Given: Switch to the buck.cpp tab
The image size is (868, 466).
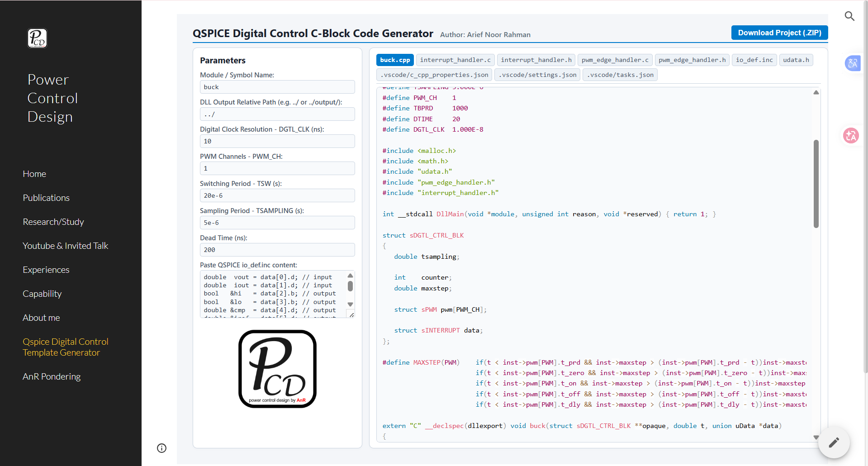Looking at the screenshot, I should coord(395,60).
